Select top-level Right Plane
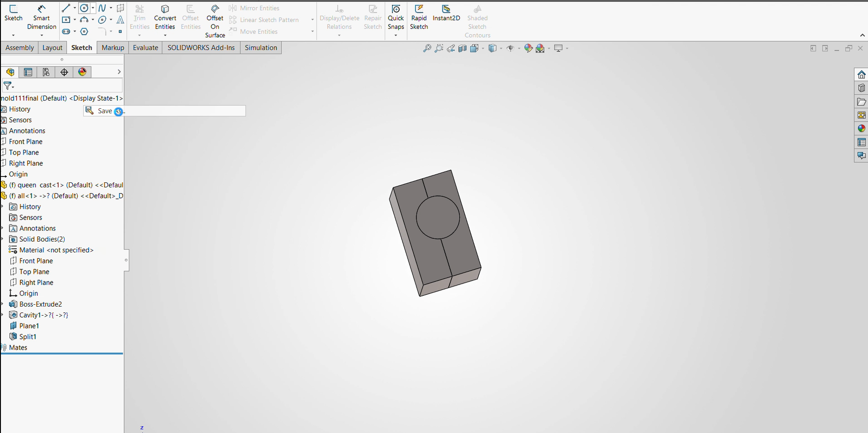The width and height of the screenshot is (868, 433). coord(25,163)
